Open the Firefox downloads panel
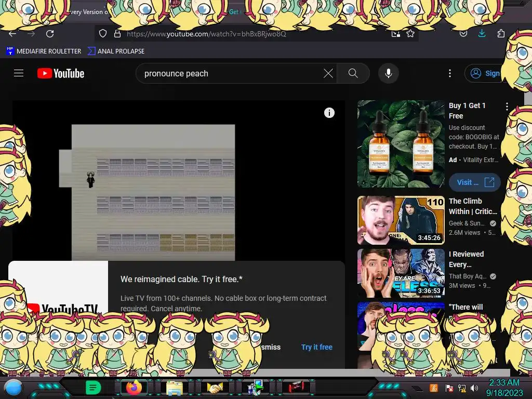The width and height of the screenshot is (532, 399). tap(482, 33)
